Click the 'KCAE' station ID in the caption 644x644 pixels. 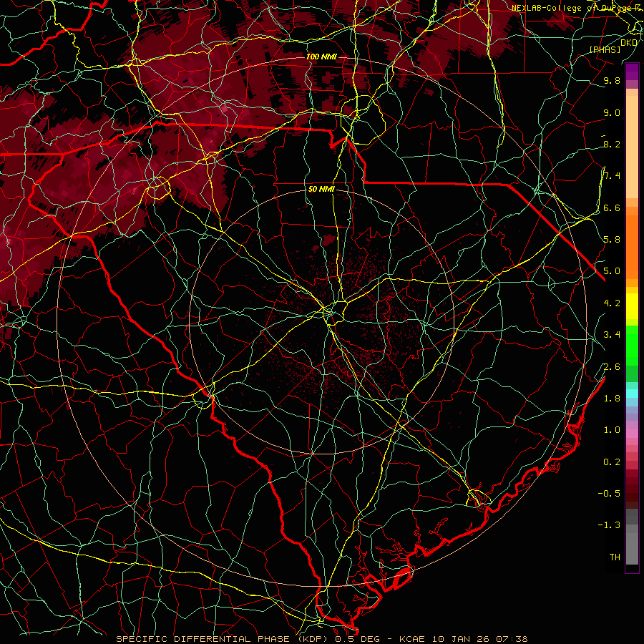(413, 639)
